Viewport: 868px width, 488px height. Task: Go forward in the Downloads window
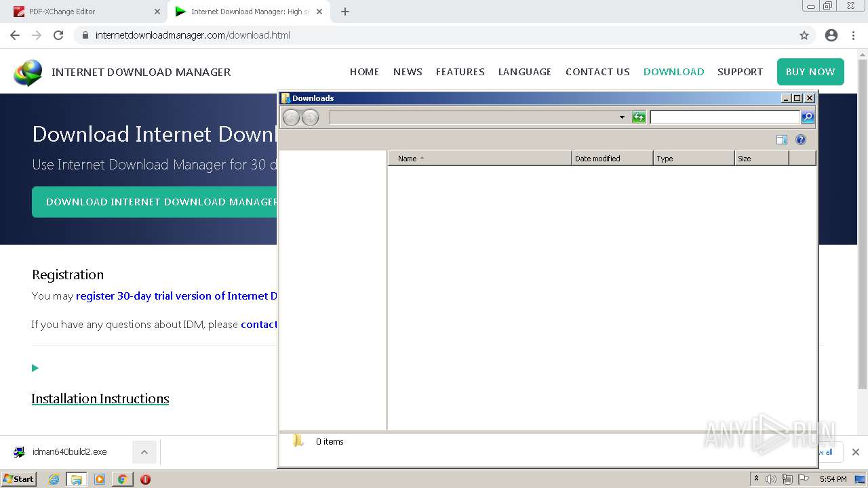point(310,117)
